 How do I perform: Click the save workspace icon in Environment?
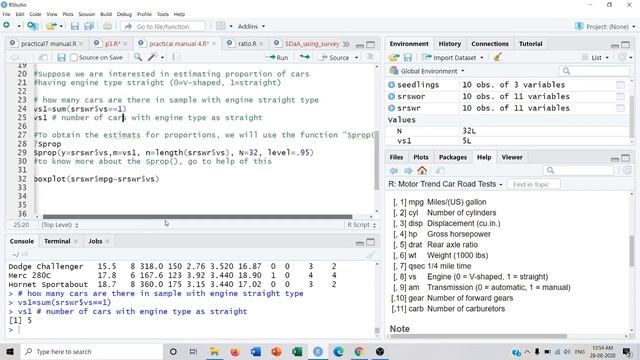407,58
